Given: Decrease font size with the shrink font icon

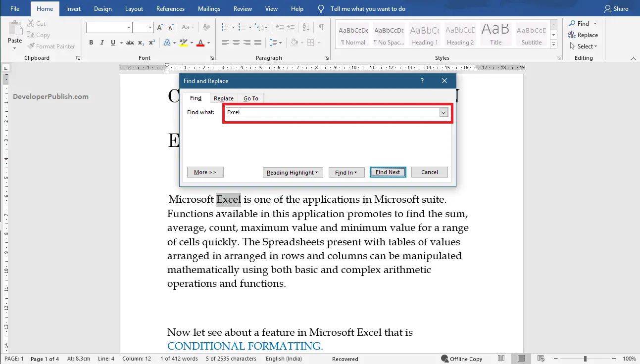Looking at the screenshot, I should click(x=171, y=27).
